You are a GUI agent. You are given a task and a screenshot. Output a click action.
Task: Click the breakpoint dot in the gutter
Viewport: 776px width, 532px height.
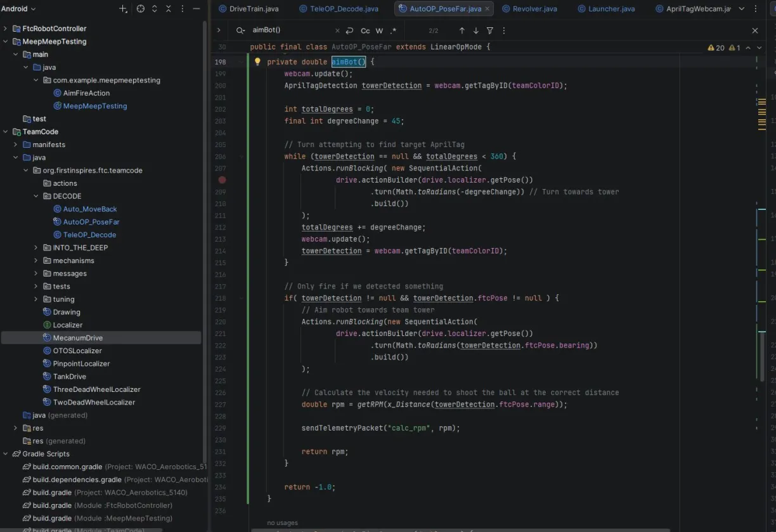[222, 180]
